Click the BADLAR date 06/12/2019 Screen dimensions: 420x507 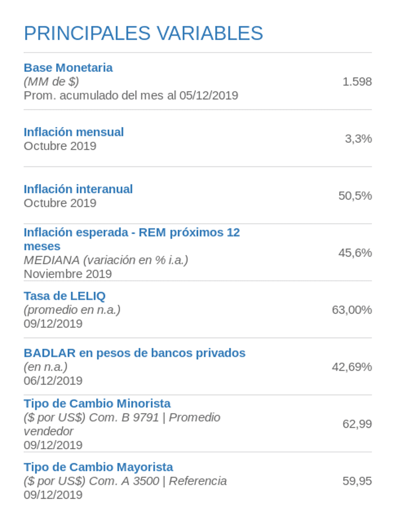tap(53, 381)
